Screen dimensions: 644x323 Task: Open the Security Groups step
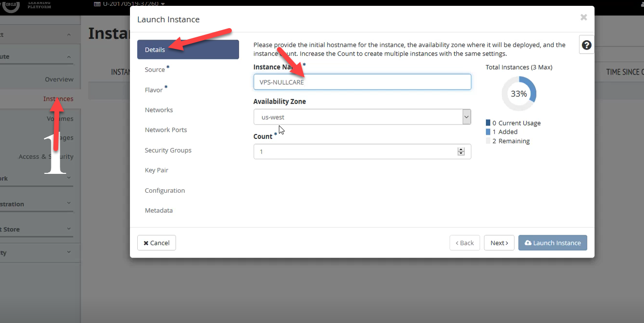coord(168,150)
